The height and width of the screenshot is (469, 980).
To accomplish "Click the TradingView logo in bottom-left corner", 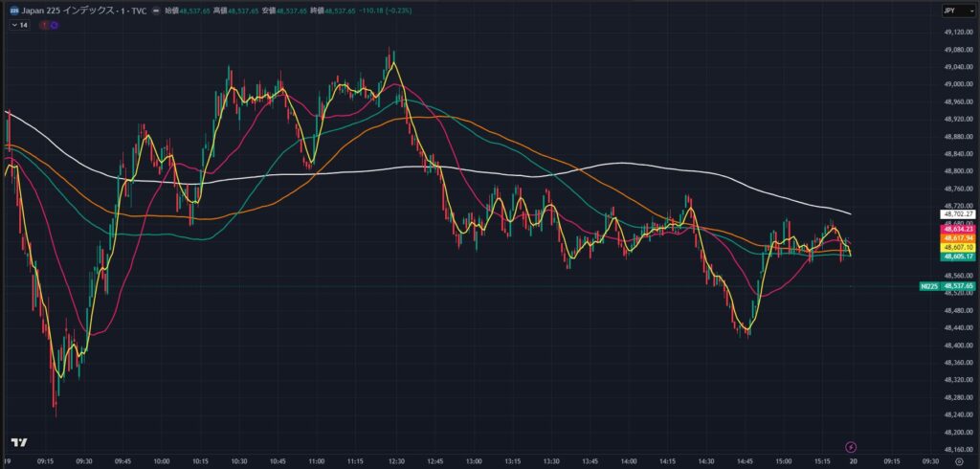I will click(x=17, y=442).
